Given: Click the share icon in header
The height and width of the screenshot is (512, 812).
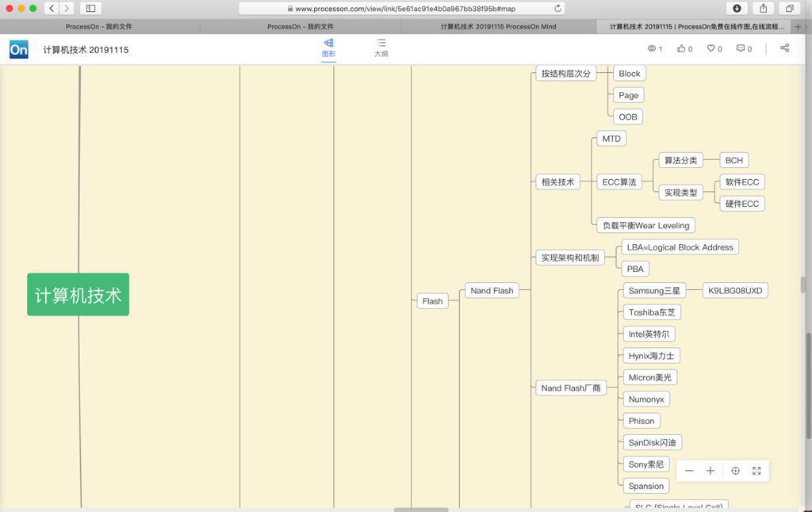Looking at the screenshot, I should 784,48.
